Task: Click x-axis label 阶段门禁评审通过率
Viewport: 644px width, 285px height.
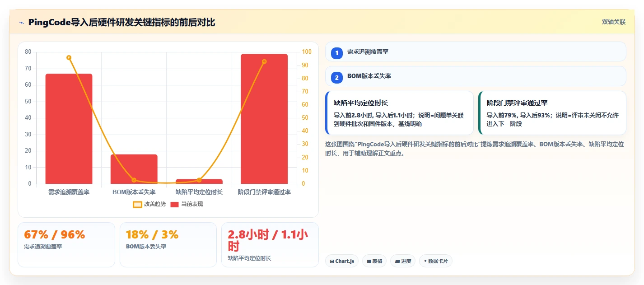Action: (x=264, y=192)
